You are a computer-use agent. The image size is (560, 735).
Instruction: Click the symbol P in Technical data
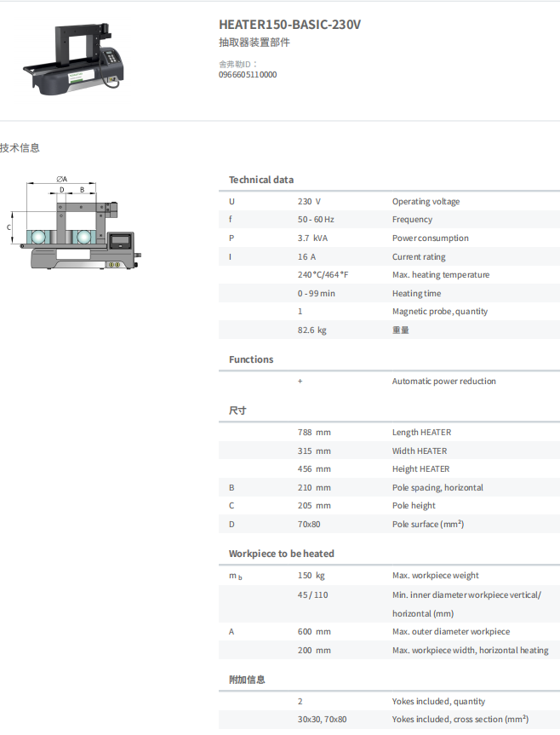tap(231, 238)
